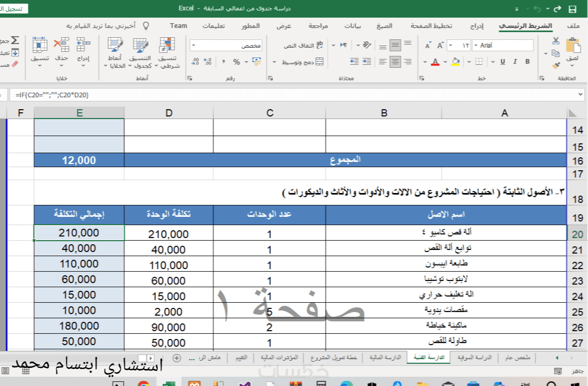Click the yellow Fill Color button

(x=455, y=62)
